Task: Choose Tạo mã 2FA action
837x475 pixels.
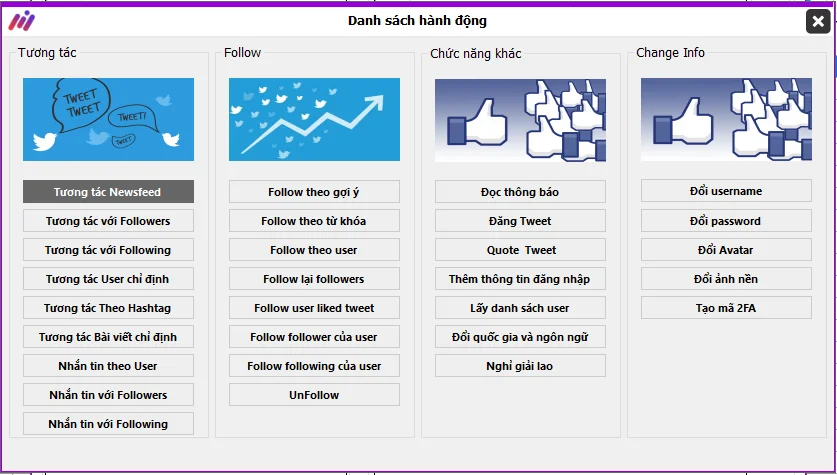Action: click(x=726, y=308)
